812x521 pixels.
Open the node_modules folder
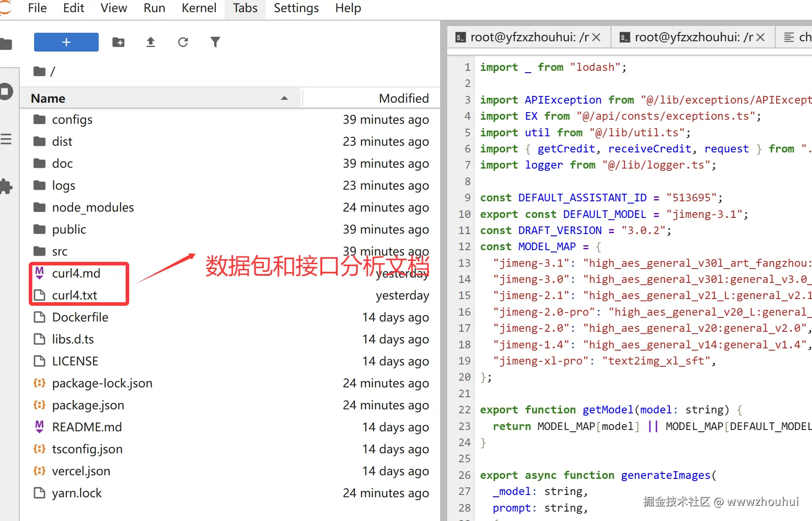(230, 208)
